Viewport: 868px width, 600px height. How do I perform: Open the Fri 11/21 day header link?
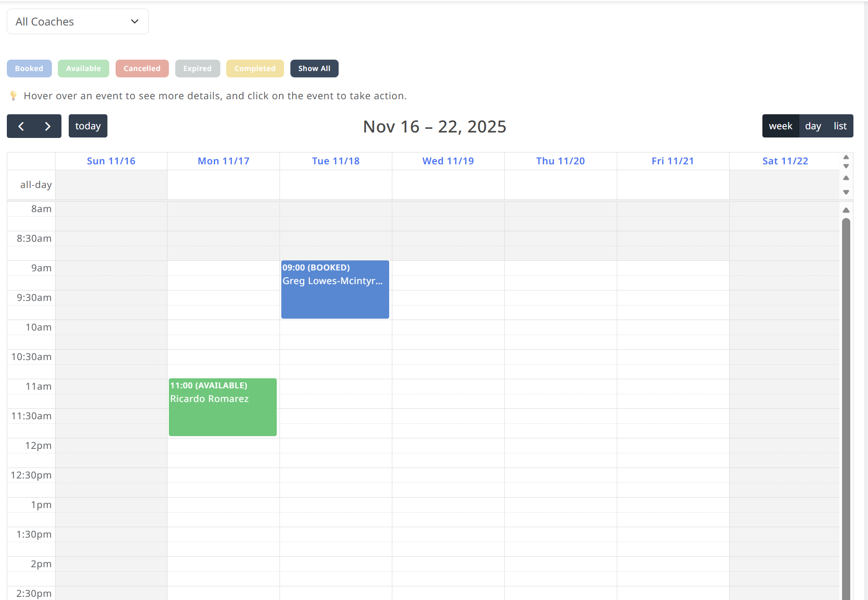coord(673,161)
